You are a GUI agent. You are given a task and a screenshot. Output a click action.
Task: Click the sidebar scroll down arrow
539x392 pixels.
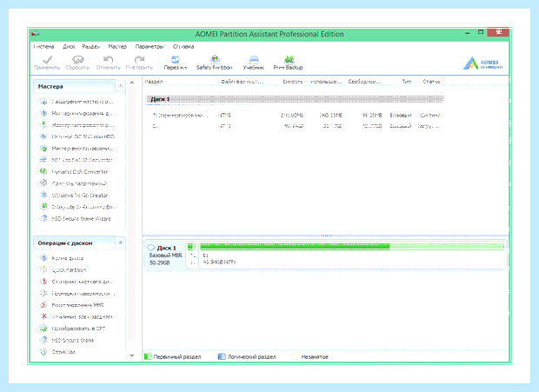click(132, 355)
